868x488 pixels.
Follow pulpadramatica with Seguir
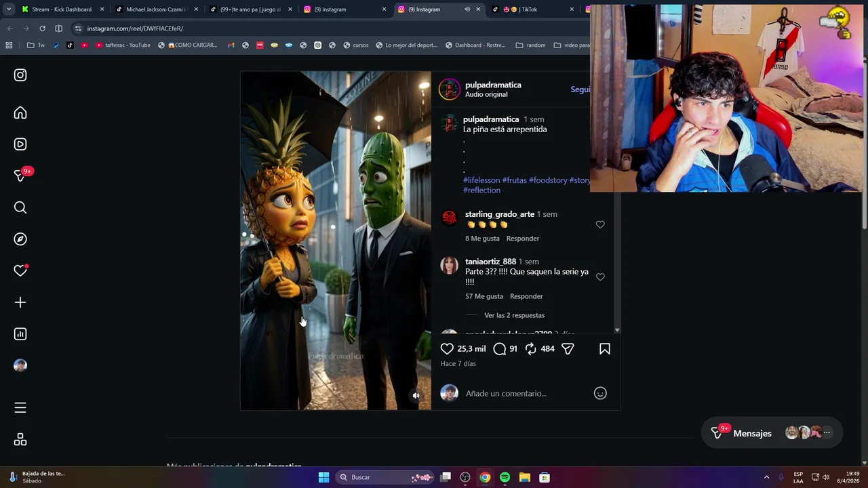580,89
